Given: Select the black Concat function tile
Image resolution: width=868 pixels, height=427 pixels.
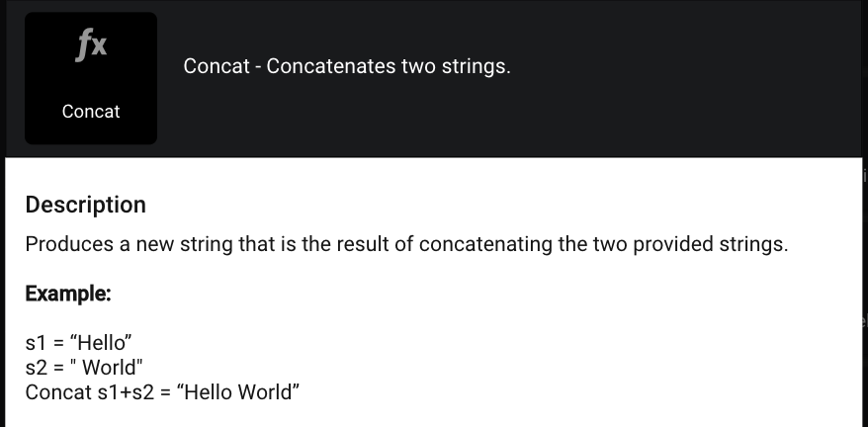Looking at the screenshot, I should pyautogui.click(x=91, y=79).
